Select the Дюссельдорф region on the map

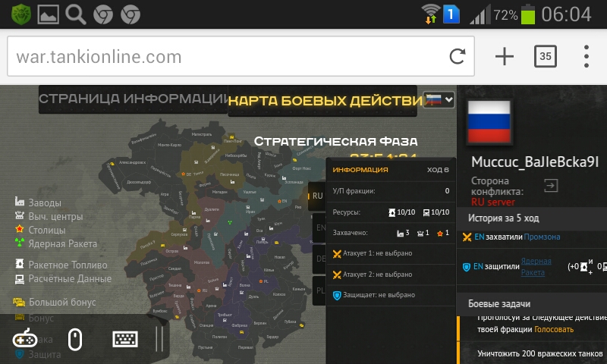(139, 182)
